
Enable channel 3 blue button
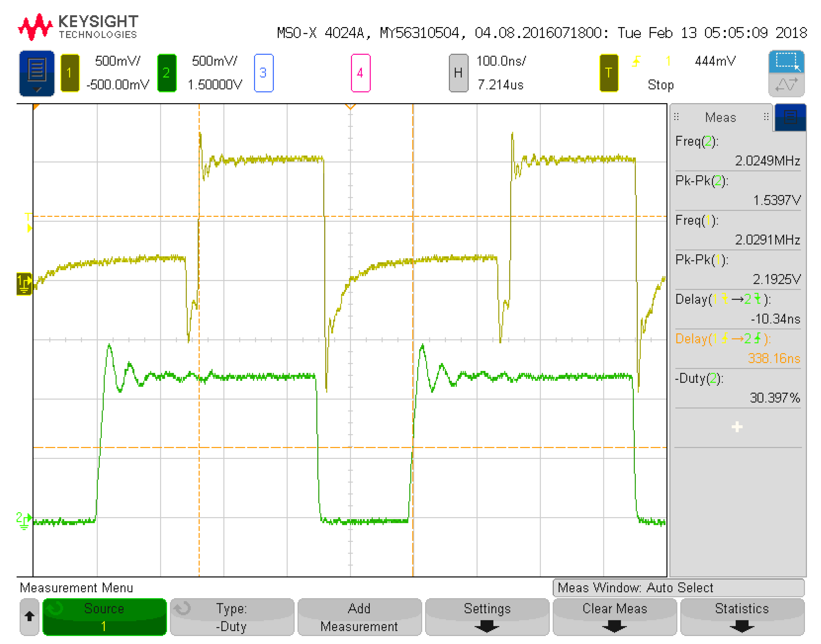point(263,73)
